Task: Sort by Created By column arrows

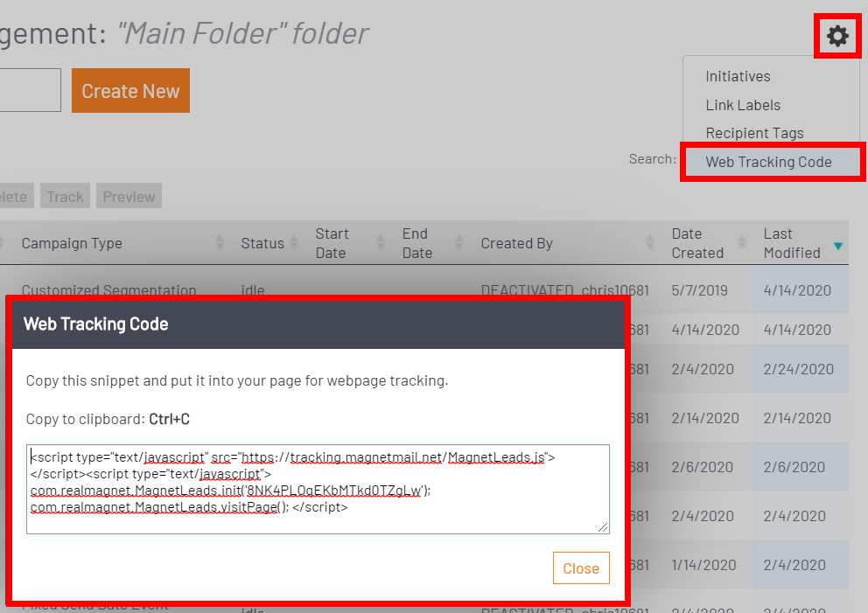Action: 650,242
